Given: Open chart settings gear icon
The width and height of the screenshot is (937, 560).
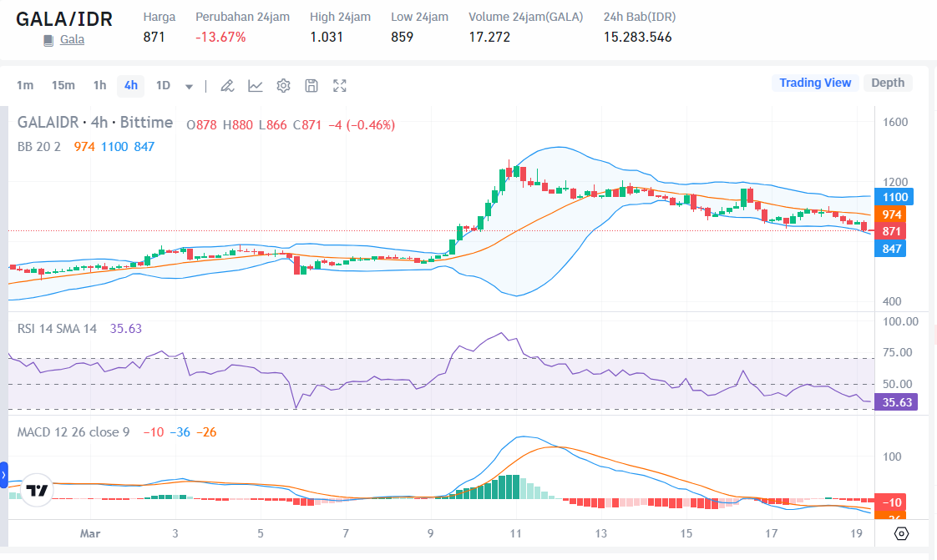Looking at the screenshot, I should [283, 85].
